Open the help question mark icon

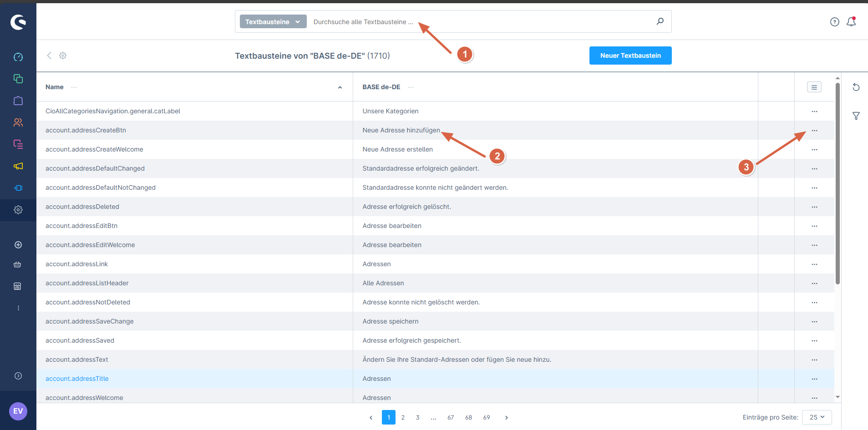tap(834, 22)
